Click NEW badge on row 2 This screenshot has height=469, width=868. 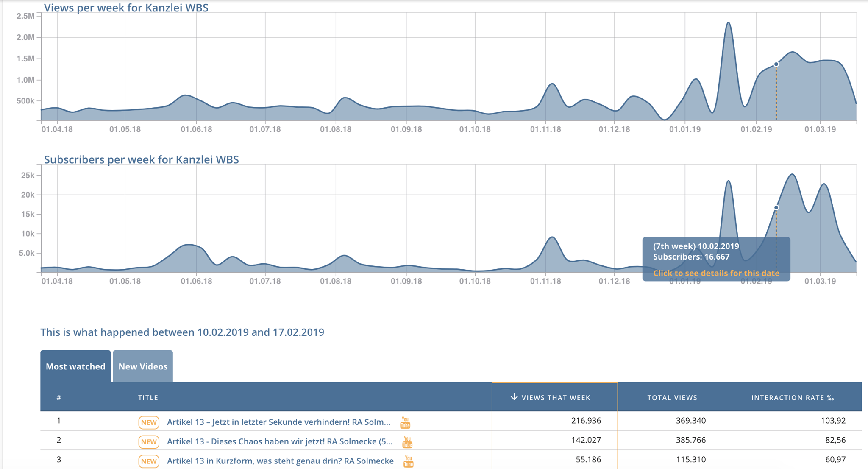(149, 442)
